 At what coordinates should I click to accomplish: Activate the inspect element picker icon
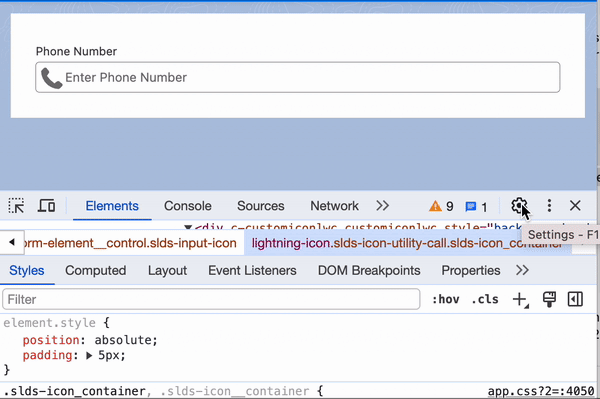coord(16,206)
